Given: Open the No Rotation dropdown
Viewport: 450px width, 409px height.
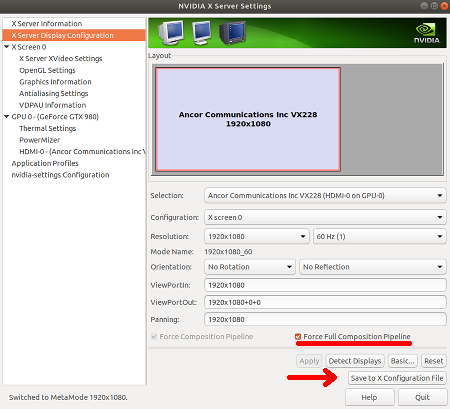Looking at the screenshot, I should pyautogui.click(x=250, y=267).
